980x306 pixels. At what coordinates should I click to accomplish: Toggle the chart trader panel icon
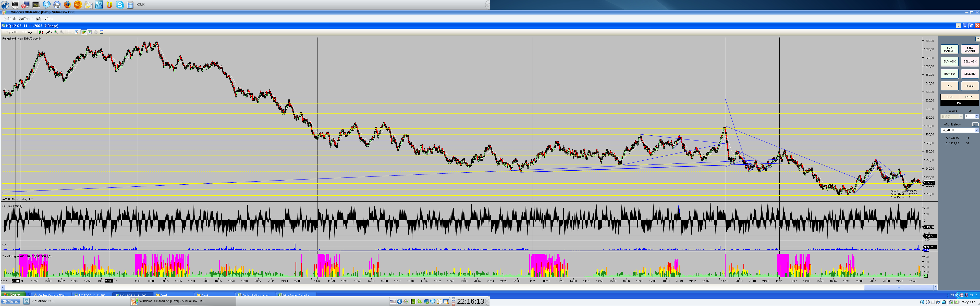[84, 32]
